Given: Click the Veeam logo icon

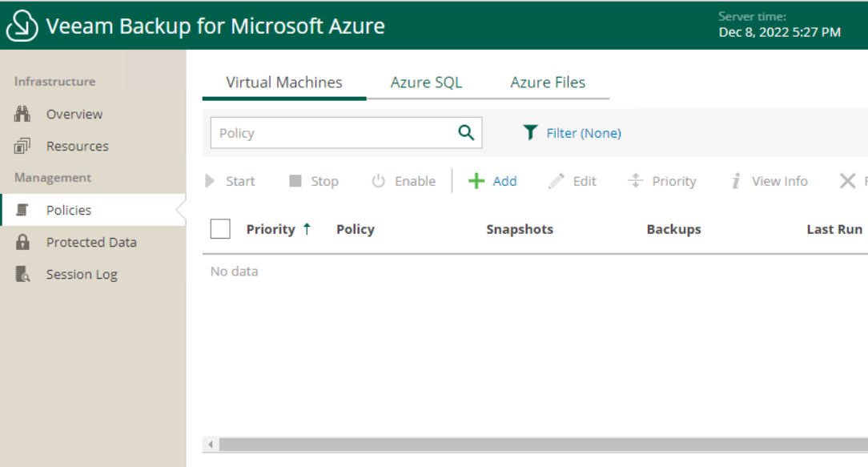Looking at the screenshot, I should pos(22,25).
